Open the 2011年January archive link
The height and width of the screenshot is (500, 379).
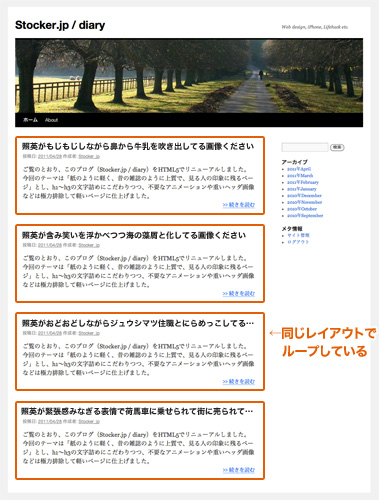pyautogui.click(x=302, y=189)
